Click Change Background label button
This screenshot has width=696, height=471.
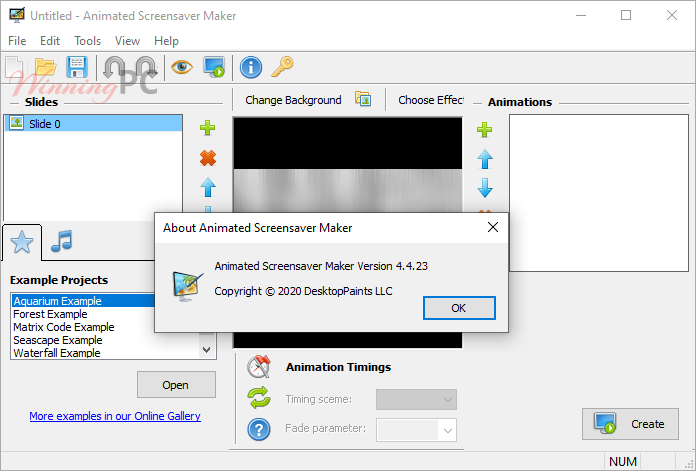click(293, 100)
